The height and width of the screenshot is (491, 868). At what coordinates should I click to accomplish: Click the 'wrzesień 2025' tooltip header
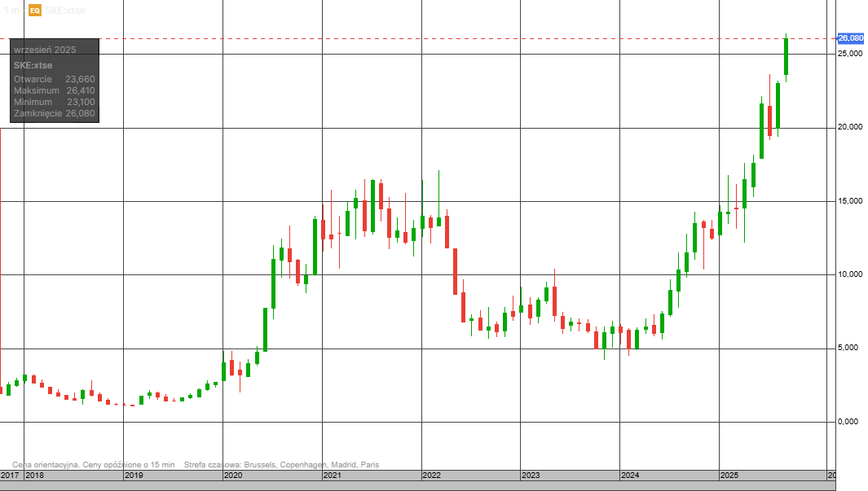[x=45, y=50]
